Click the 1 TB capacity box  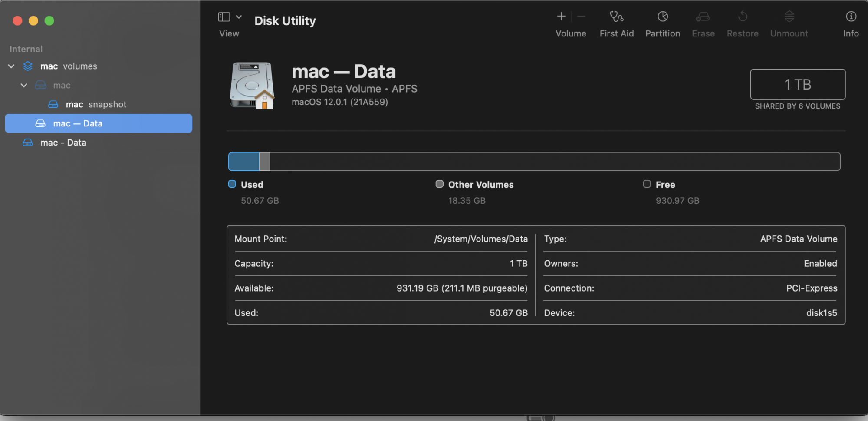[798, 84]
